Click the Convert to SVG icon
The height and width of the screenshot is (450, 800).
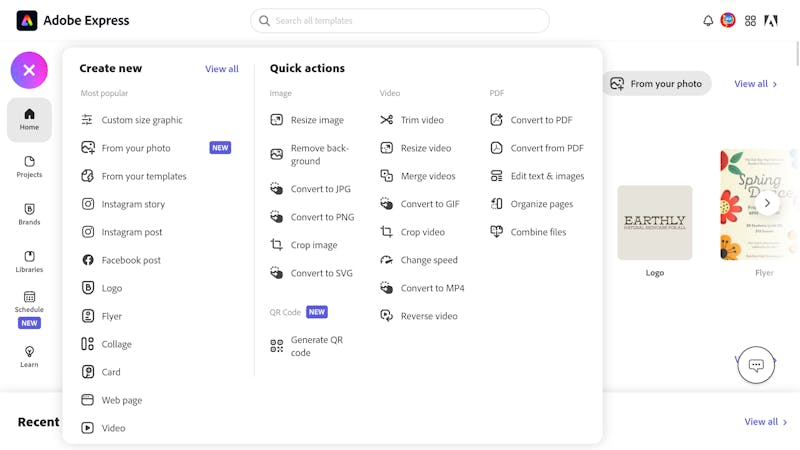[277, 272]
